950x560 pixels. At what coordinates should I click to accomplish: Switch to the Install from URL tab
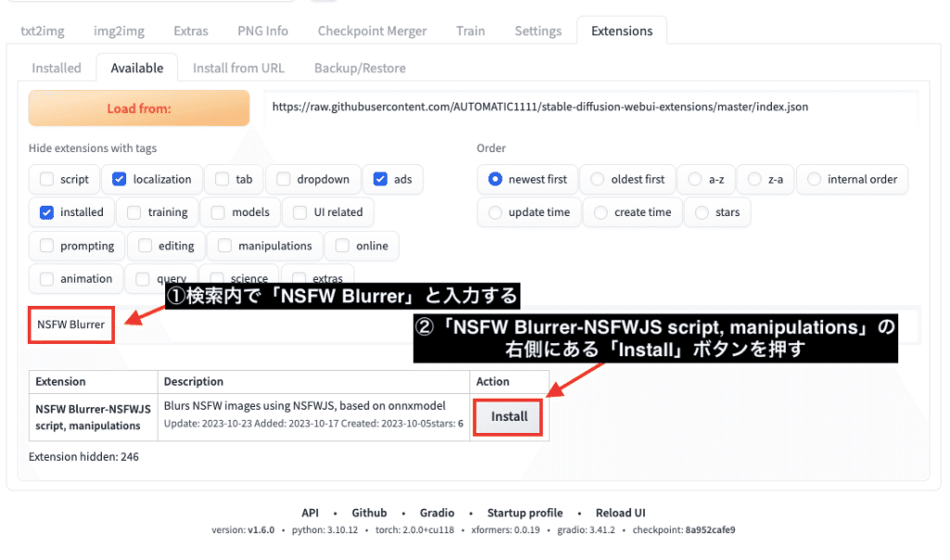click(237, 67)
